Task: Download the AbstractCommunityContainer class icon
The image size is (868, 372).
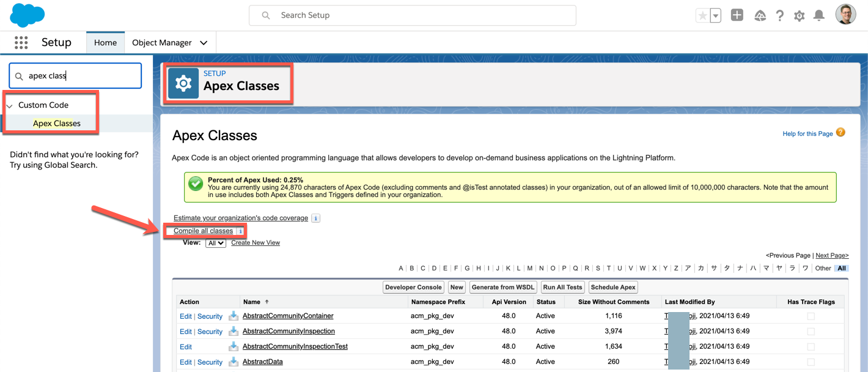Action: pos(234,316)
